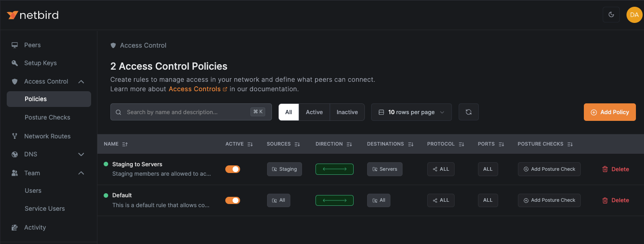This screenshot has height=244, width=644.
Task: Click direction arrow for Default policy
Action: (334, 200)
